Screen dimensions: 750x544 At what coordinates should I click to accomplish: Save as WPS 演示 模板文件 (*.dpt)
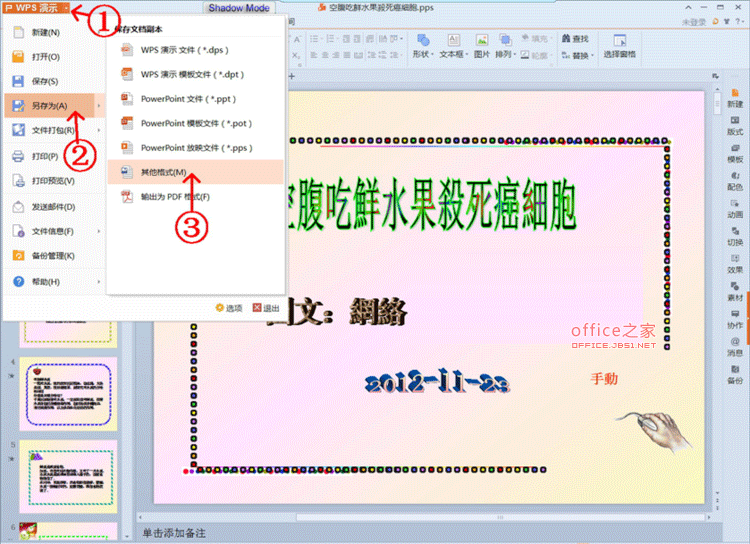195,75
